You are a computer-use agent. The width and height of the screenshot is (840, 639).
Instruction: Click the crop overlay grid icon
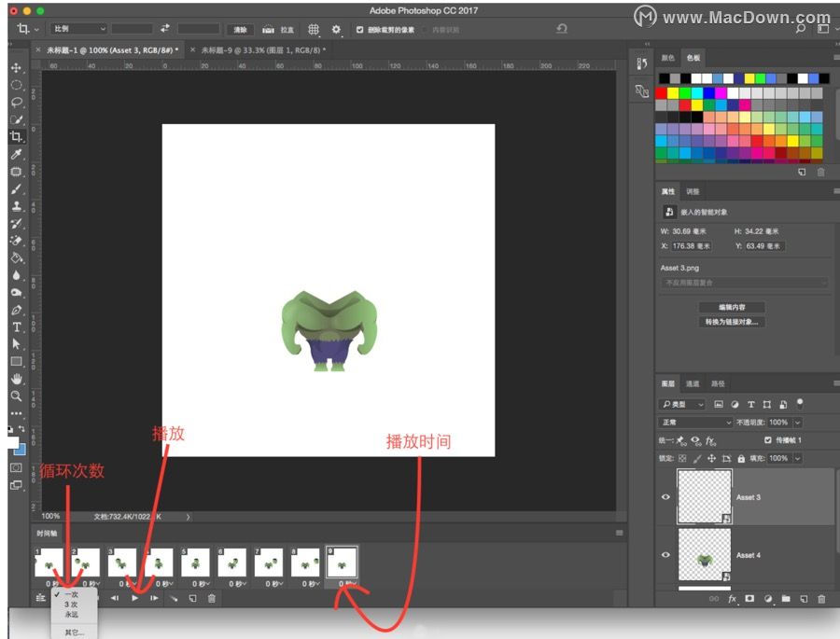tap(314, 30)
